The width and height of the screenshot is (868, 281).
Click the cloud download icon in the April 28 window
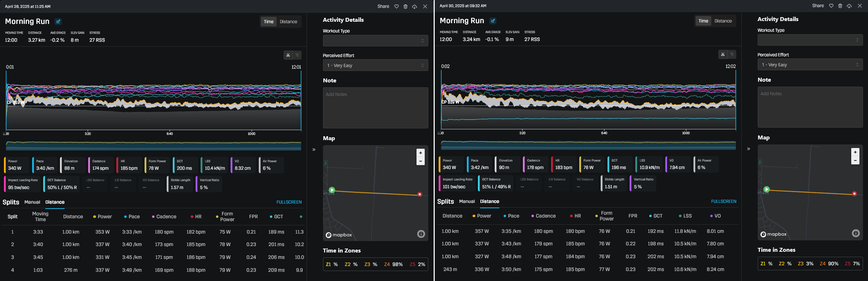click(414, 6)
